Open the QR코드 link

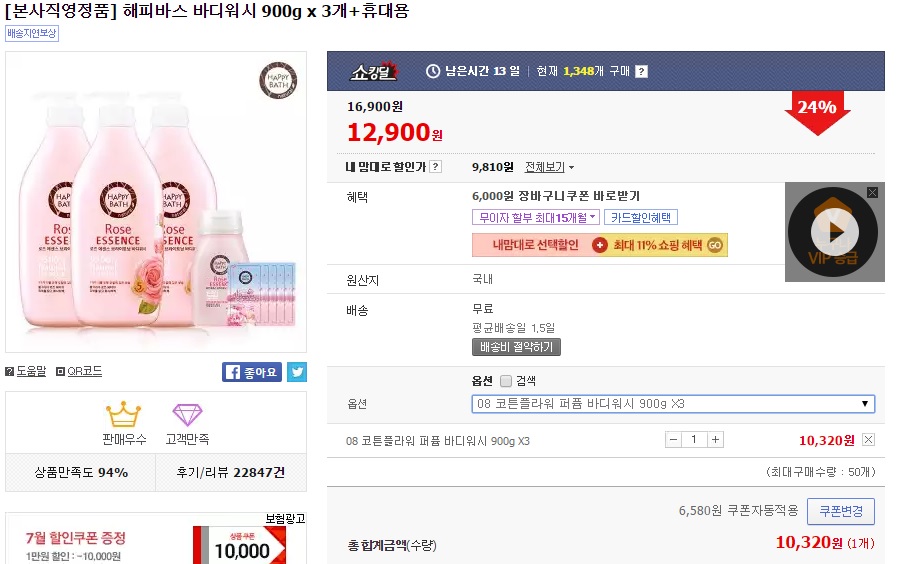tap(79, 371)
